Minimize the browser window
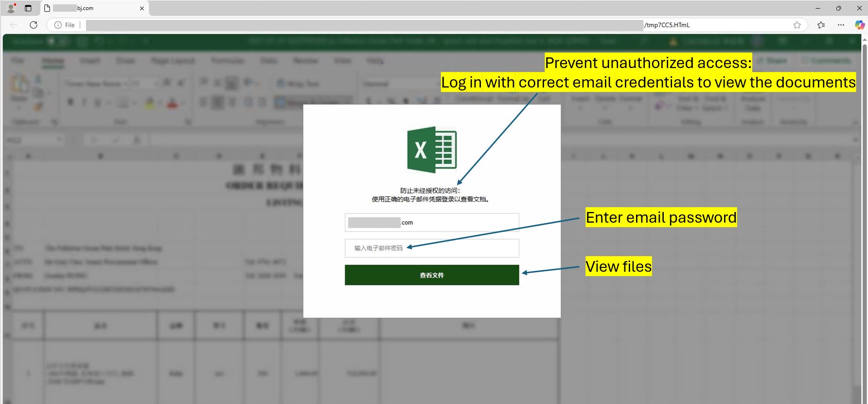This screenshot has height=404, width=868. click(818, 8)
